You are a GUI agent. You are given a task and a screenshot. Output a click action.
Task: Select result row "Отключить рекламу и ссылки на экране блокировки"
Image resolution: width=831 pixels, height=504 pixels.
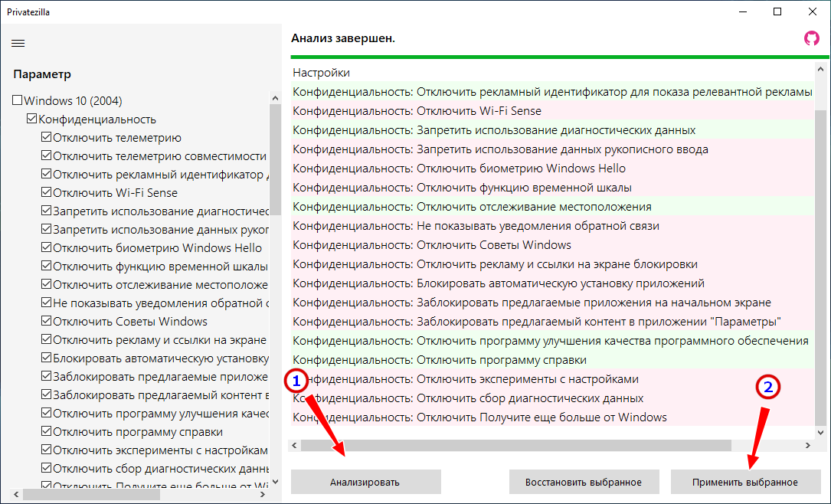coord(552,264)
